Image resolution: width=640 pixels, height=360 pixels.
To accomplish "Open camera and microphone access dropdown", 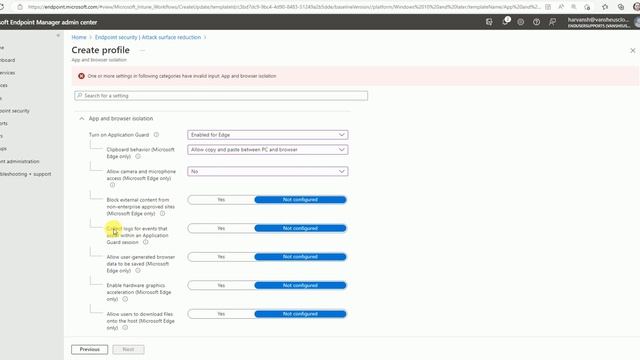I will coord(268,171).
